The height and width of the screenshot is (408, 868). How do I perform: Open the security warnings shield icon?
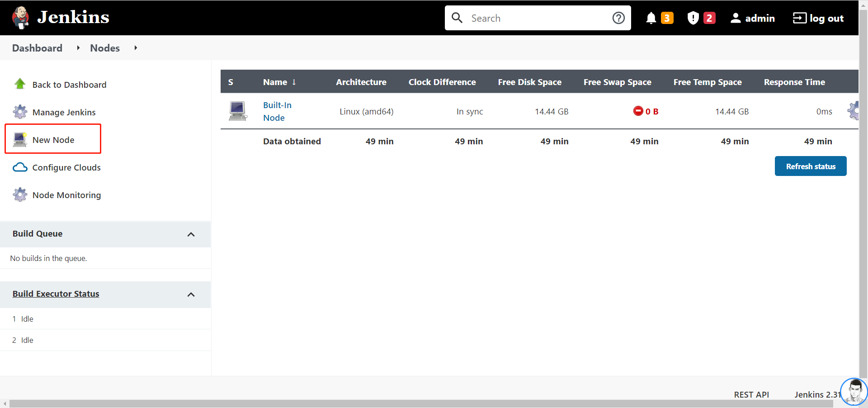693,18
